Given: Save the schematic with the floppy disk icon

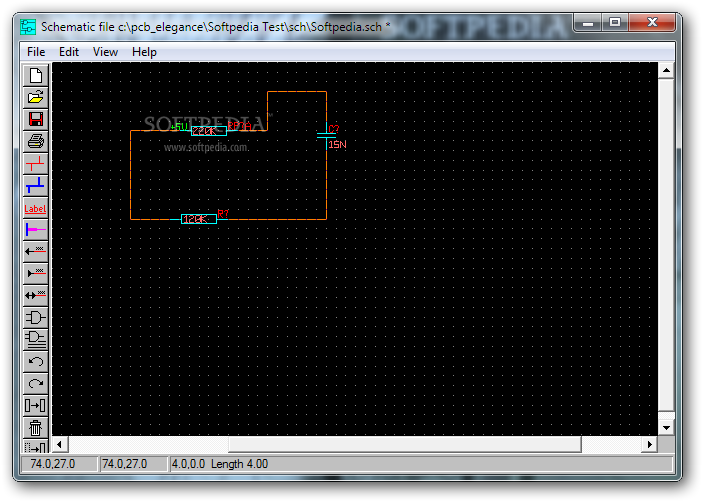Looking at the screenshot, I should point(35,119).
